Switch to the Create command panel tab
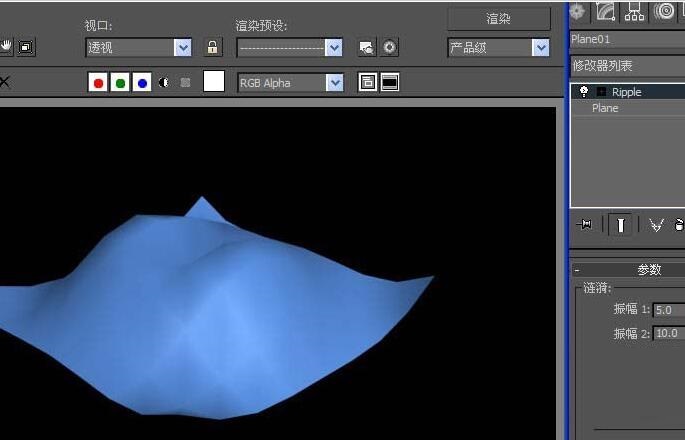This screenshot has width=685, height=440. [x=578, y=12]
